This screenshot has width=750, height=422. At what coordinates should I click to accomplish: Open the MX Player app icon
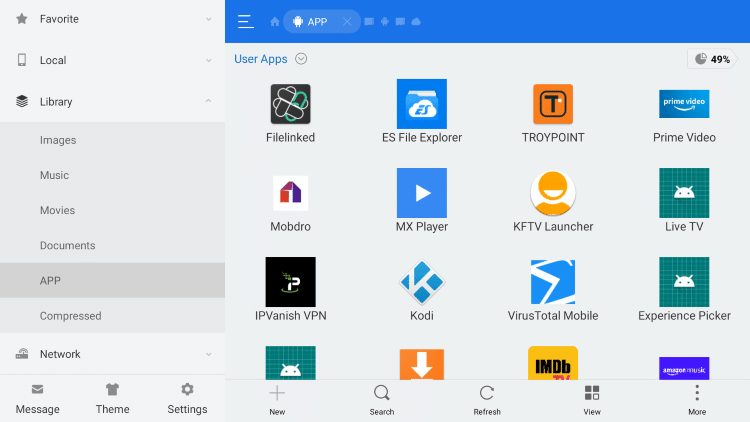[x=421, y=193]
